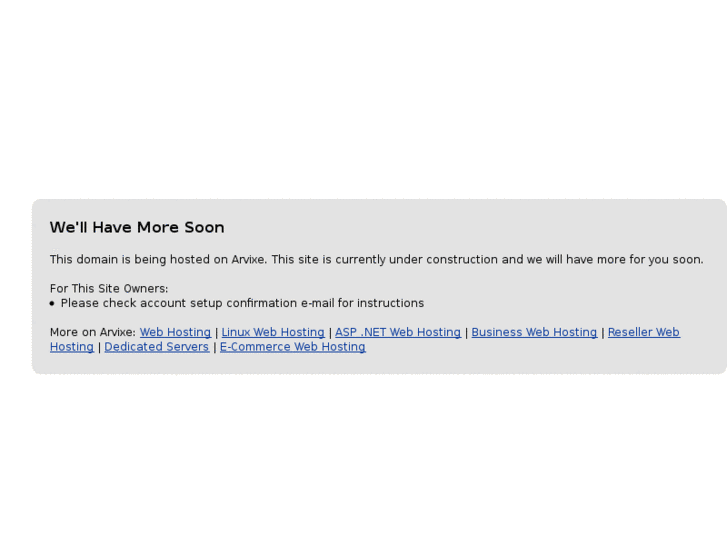Click "Please check account setup confirmation" text
Screen dimensions: 727x545
(179, 303)
